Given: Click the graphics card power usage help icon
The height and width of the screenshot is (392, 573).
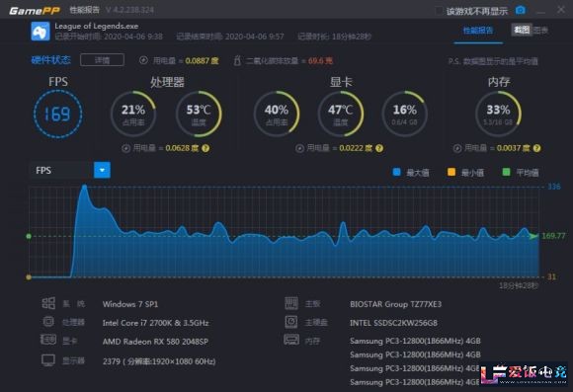Looking at the screenshot, I should click(379, 148).
